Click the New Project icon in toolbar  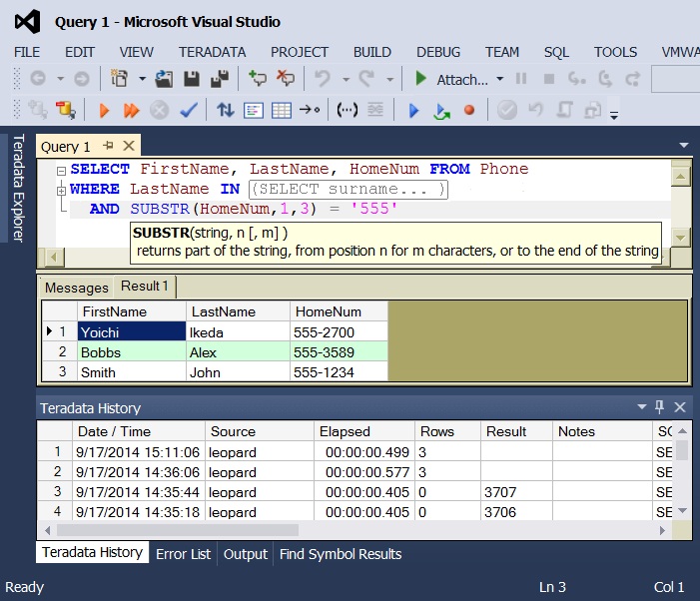coord(119,79)
